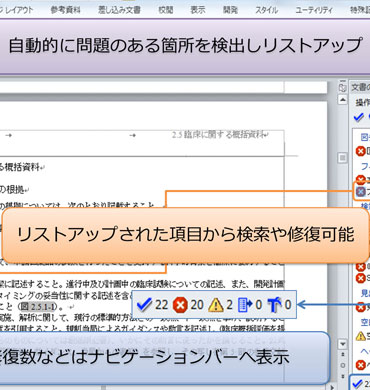
Task: Click the blue list-arrow count icon
Action: click(245, 305)
